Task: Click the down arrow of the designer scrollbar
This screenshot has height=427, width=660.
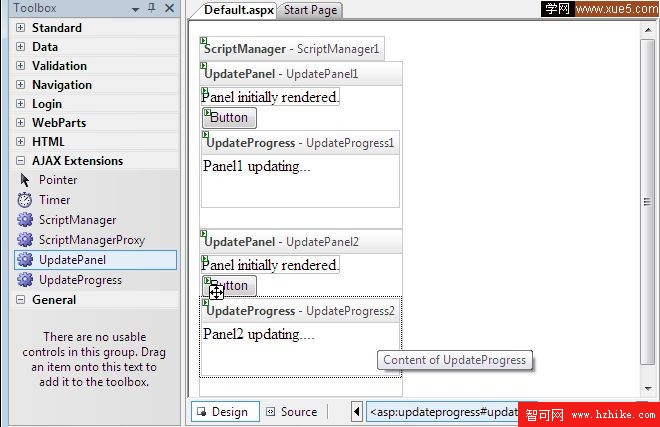Action: [648, 388]
